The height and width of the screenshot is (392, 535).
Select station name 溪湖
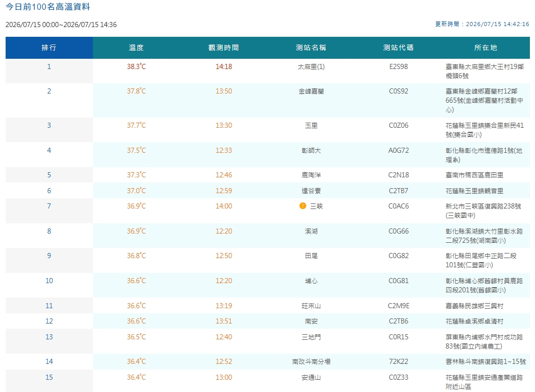click(x=311, y=232)
